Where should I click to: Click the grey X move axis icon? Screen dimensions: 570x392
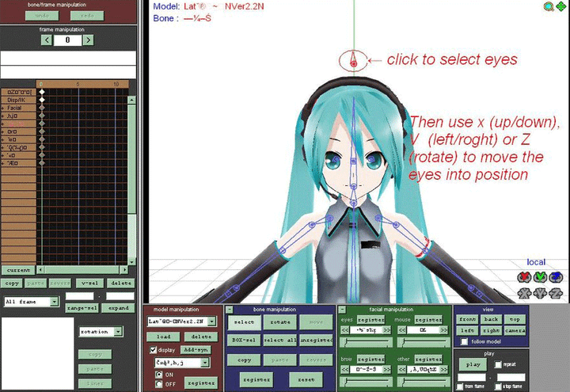(524, 293)
